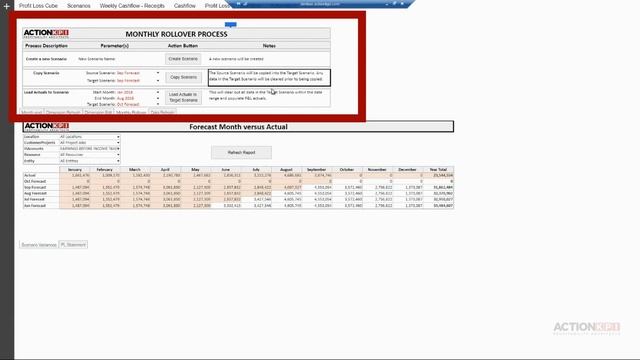
Task: Click the Sep Forecast row label
Action: pyautogui.click(x=35, y=187)
